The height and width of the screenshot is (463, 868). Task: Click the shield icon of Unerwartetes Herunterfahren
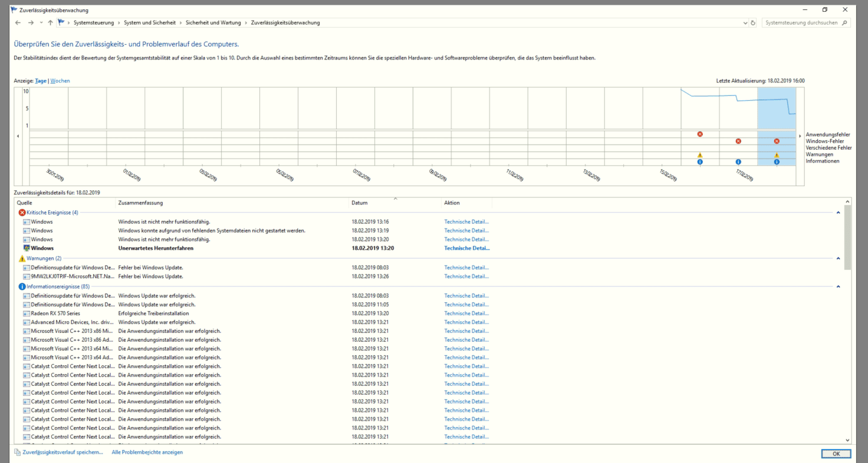point(27,248)
